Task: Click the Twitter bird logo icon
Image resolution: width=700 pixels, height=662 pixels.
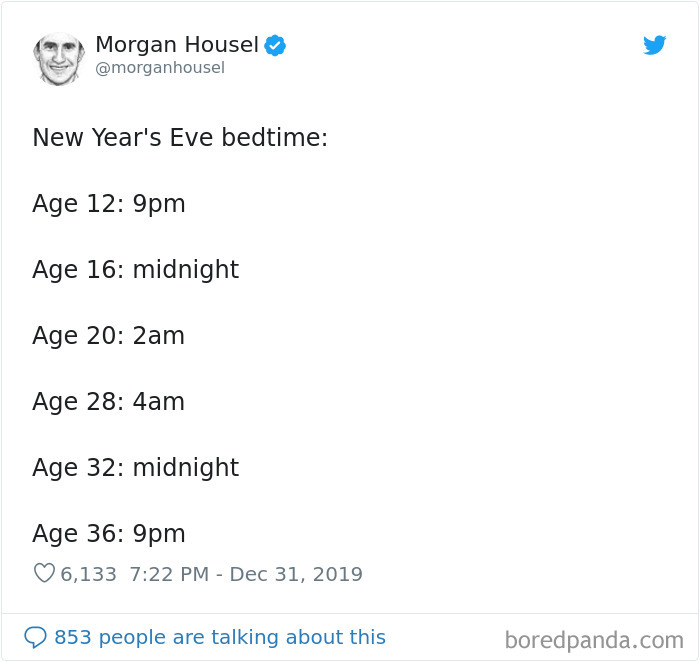Action: click(654, 45)
